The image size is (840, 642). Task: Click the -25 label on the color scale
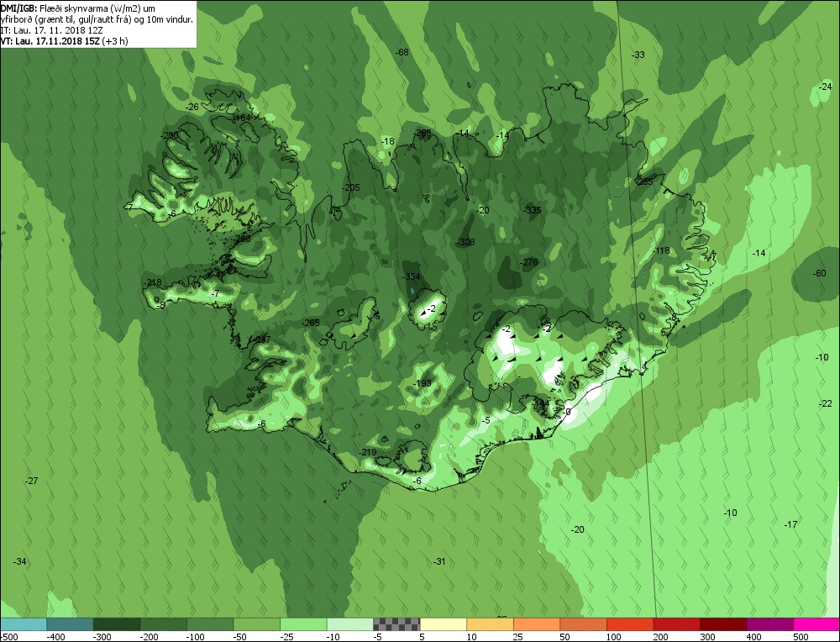[287, 637]
